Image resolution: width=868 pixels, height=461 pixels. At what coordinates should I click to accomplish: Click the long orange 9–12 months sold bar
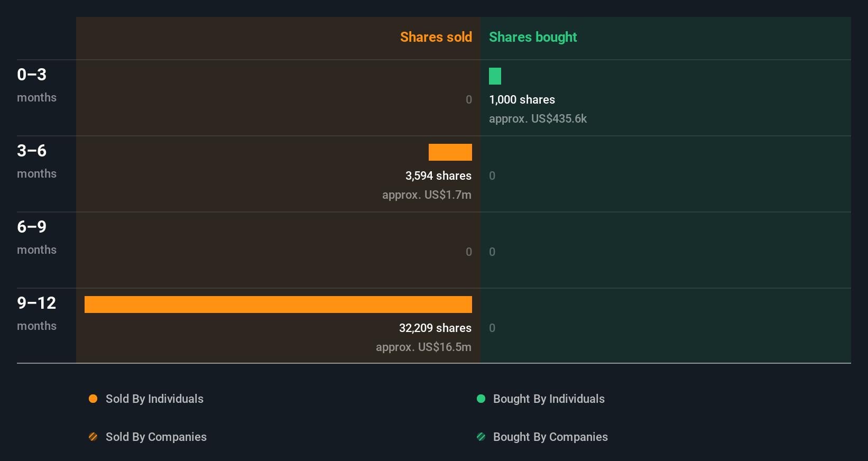[x=278, y=305]
